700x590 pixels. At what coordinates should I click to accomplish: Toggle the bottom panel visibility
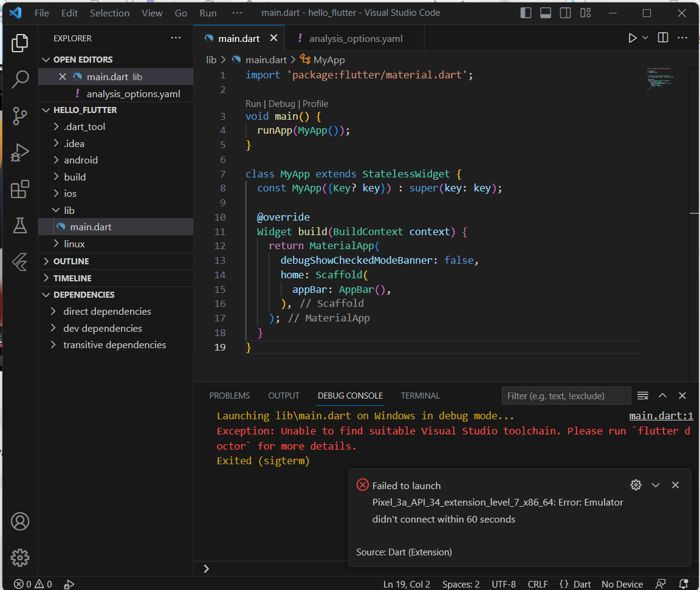point(546,13)
